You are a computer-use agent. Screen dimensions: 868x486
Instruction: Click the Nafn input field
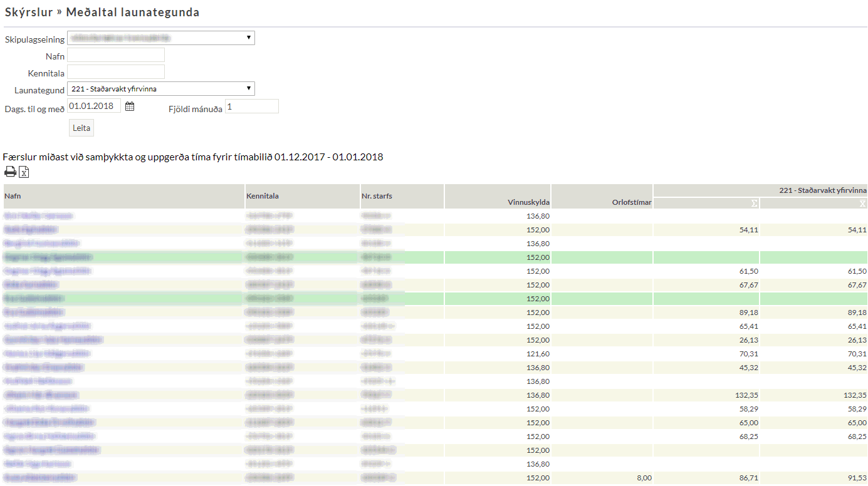(116, 55)
